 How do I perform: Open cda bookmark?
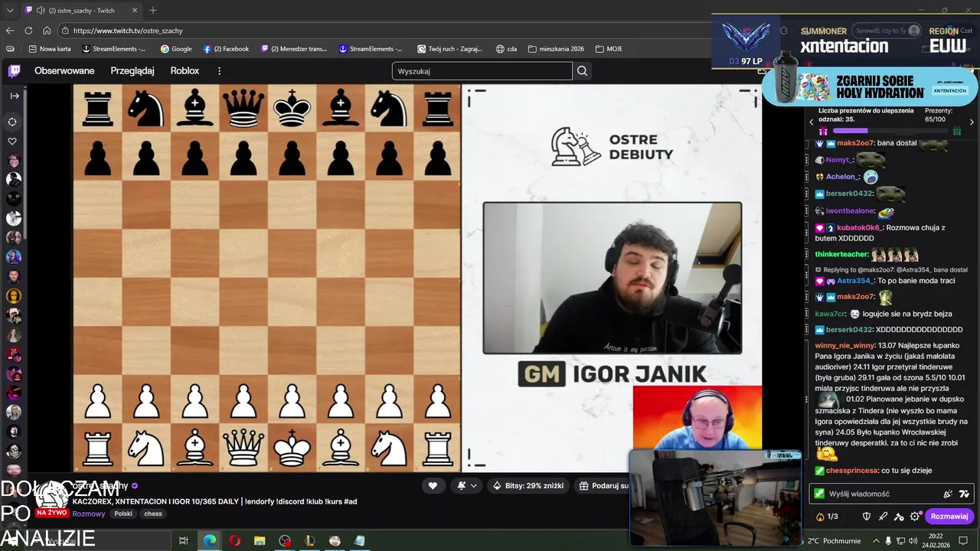tap(506, 49)
